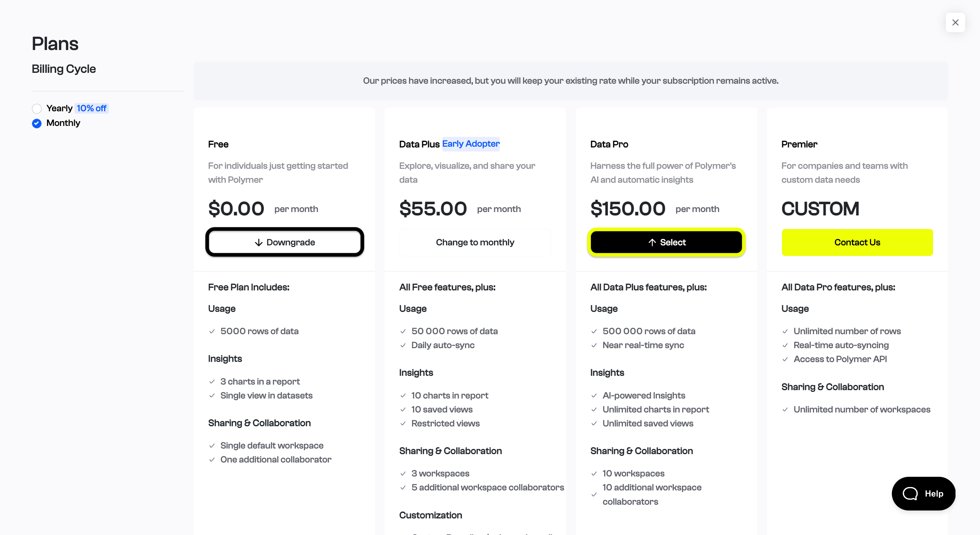Click checkmark beside Access to Polymer API

click(x=785, y=359)
